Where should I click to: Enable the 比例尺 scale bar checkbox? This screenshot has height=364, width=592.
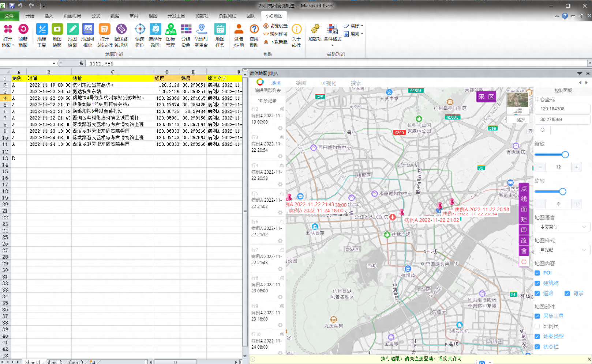(x=537, y=326)
